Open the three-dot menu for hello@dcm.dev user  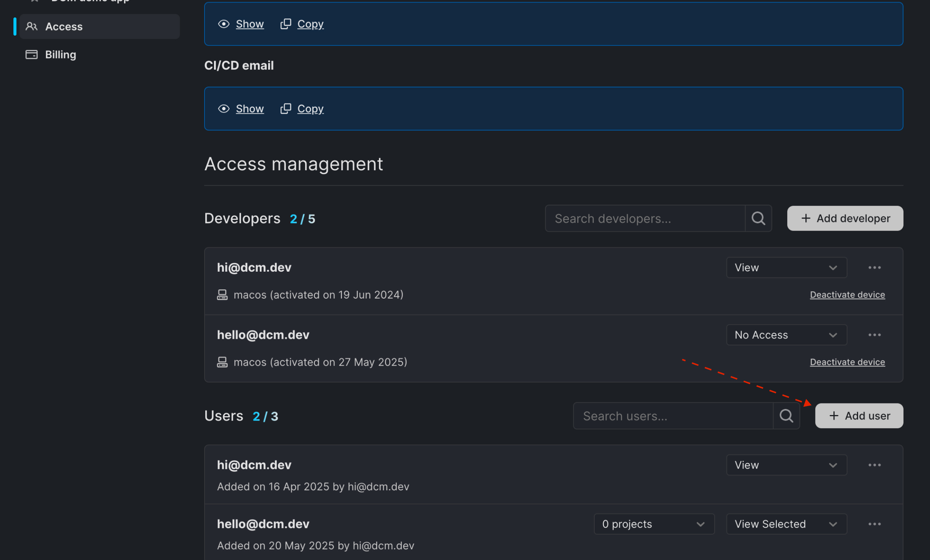(x=875, y=524)
